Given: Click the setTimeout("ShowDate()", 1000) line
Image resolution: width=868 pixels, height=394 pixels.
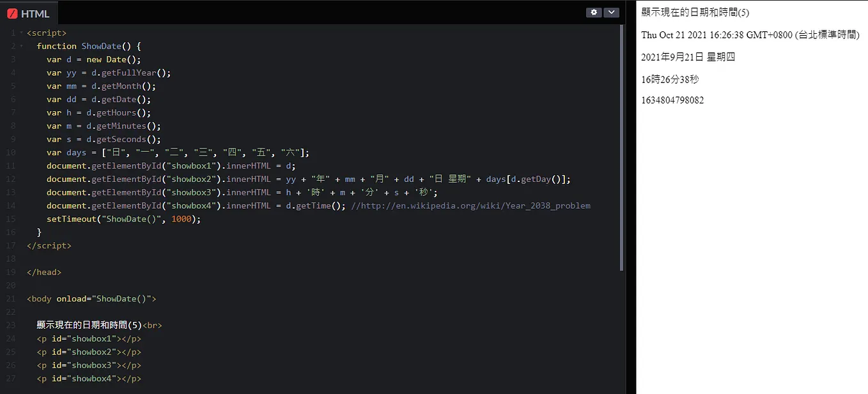Looking at the screenshot, I should click(x=123, y=219).
